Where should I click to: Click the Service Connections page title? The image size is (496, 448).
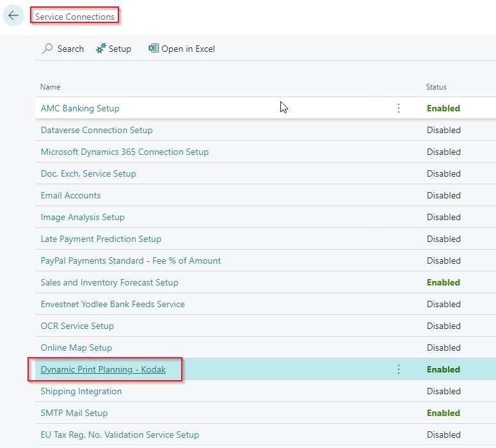(x=75, y=17)
